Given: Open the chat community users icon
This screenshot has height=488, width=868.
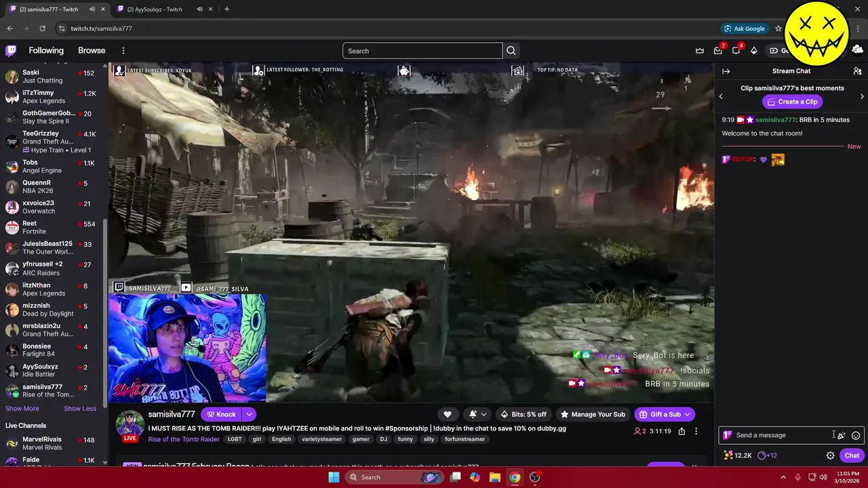Looking at the screenshot, I should [857, 71].
